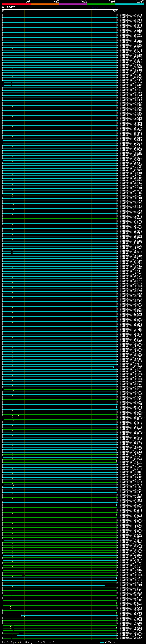Image resolution: width=146 pixels, height=644 pixels.
Task: Select the UniRef100_C1GIT7 label
Action: pyautogui.click(x=131, y=60)
